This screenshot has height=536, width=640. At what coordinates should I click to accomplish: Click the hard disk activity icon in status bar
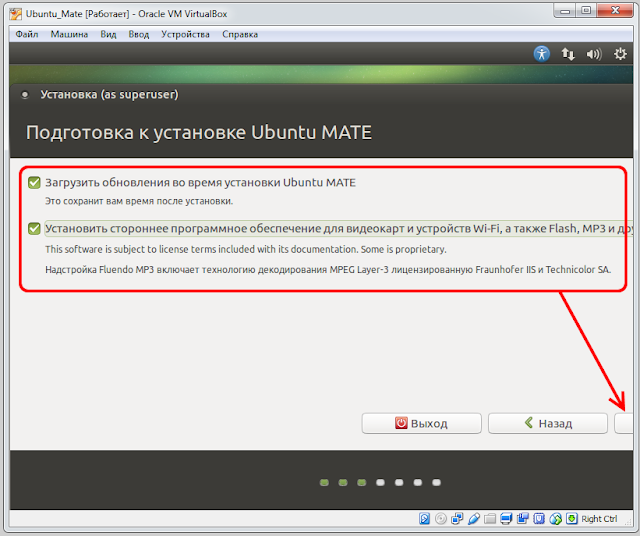424,518
